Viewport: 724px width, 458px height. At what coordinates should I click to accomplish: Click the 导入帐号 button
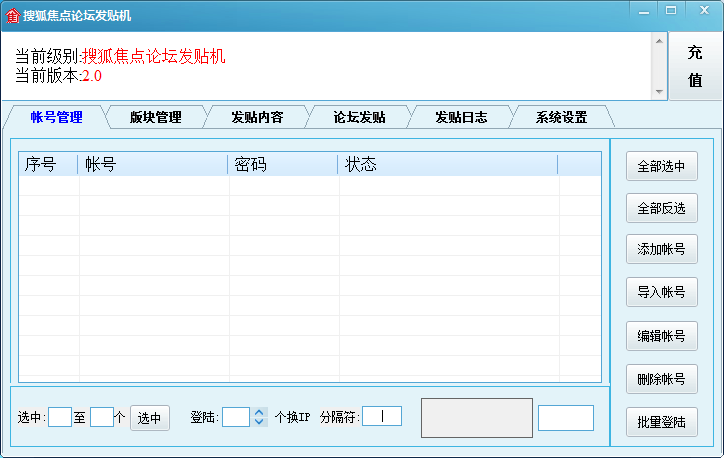pyautogui.click(x=662, y=292)
